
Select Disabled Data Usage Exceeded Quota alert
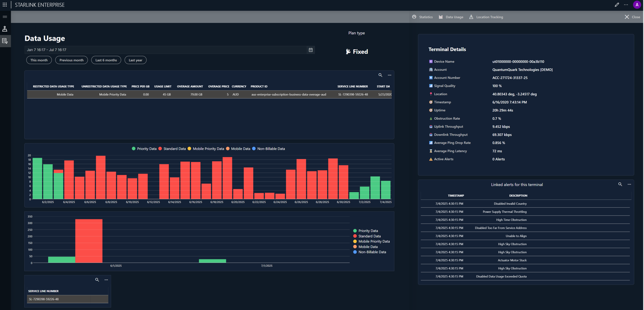(x=525, y=277)
